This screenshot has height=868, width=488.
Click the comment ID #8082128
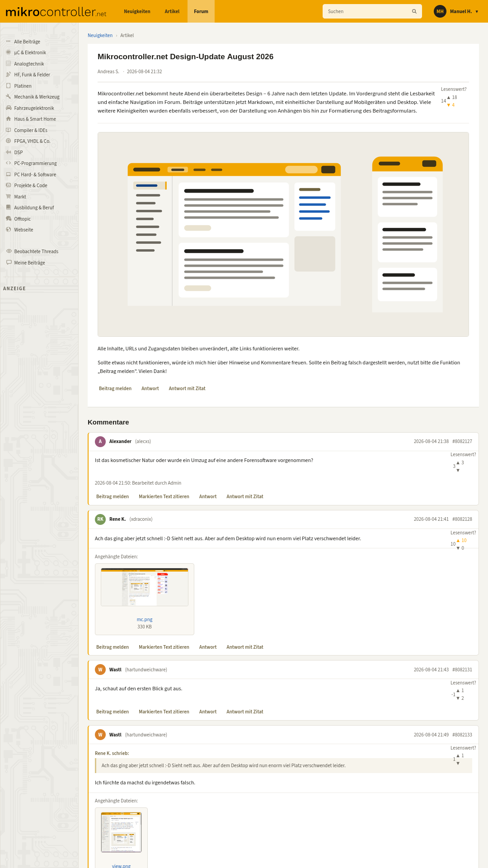(x=462, y=519)
